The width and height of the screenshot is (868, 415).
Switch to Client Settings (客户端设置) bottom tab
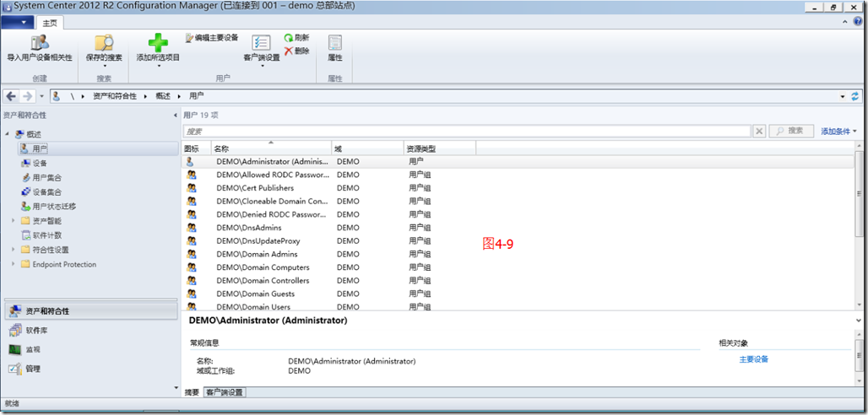tap(225, 392)
